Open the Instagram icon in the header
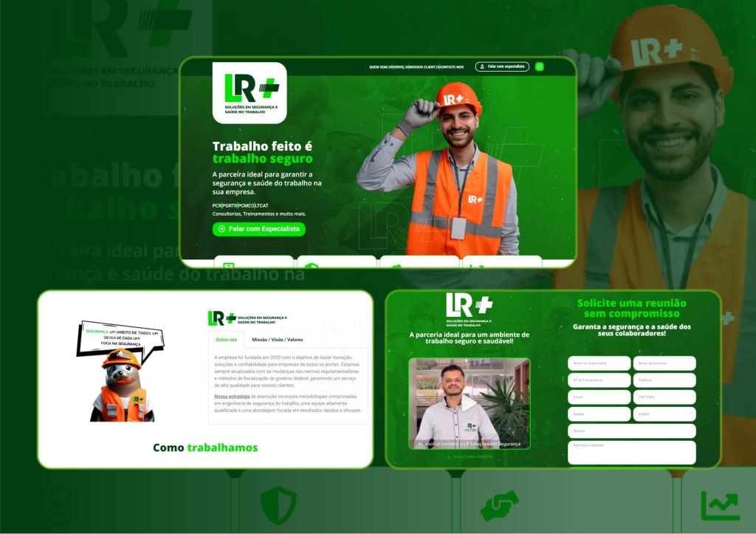Viewport: 756px width, 534px height. tap(539, 66)
